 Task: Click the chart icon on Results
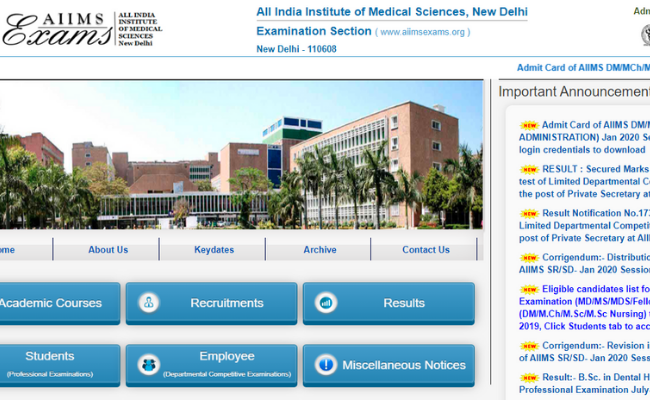point(326,303)
